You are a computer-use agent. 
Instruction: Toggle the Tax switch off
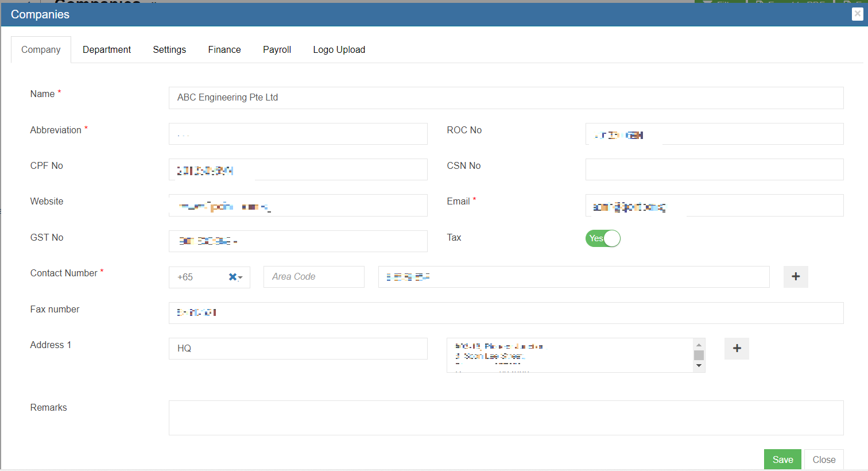pos(603,238)
